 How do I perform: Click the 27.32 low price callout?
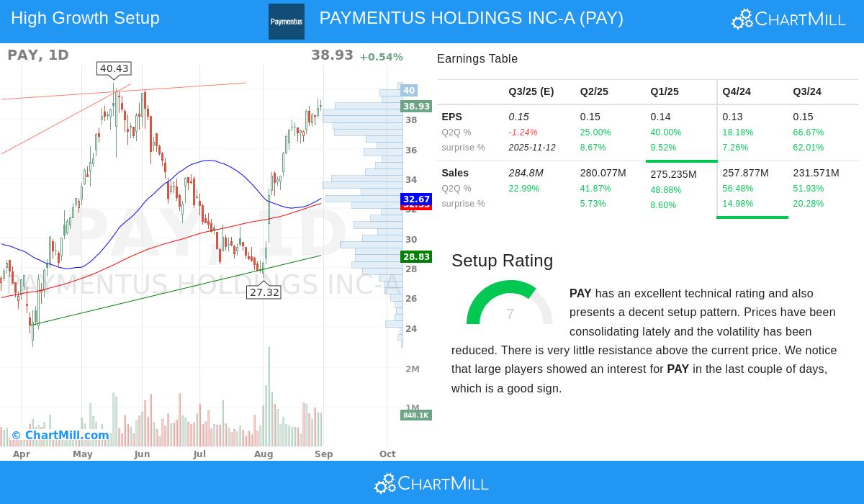click(x=264, y=292)
